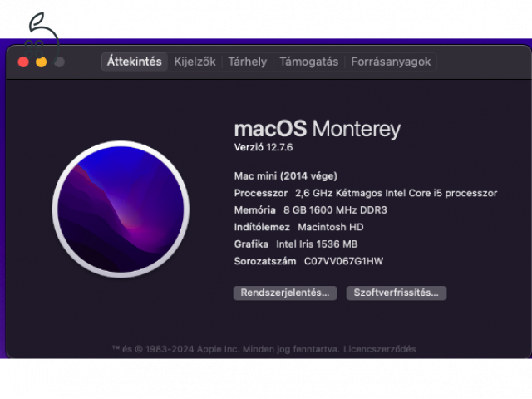The image size is (532, 399).
Task: Click the Apple Inc. copyright notice text
Action: [x=226, y=349]
